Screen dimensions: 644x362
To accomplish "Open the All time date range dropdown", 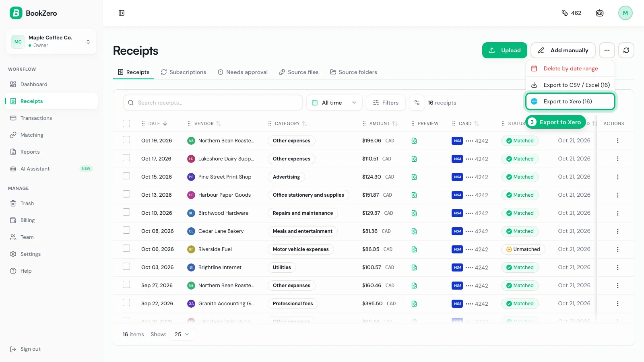I will coord(334,103).
